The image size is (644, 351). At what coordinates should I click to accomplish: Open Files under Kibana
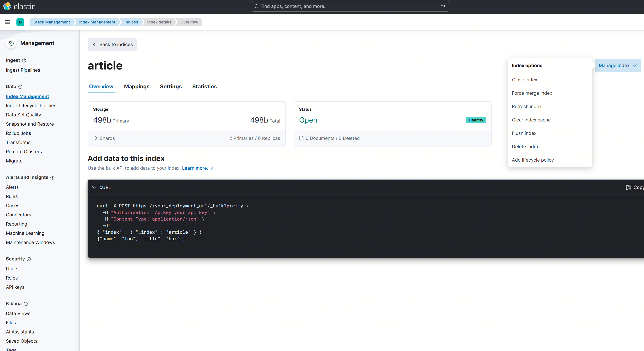pos(11,323)
